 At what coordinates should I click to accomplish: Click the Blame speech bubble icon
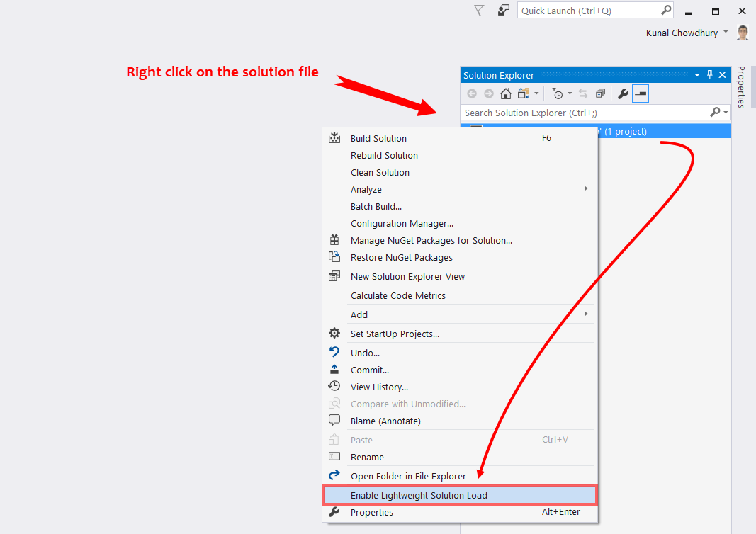point(334,420)
